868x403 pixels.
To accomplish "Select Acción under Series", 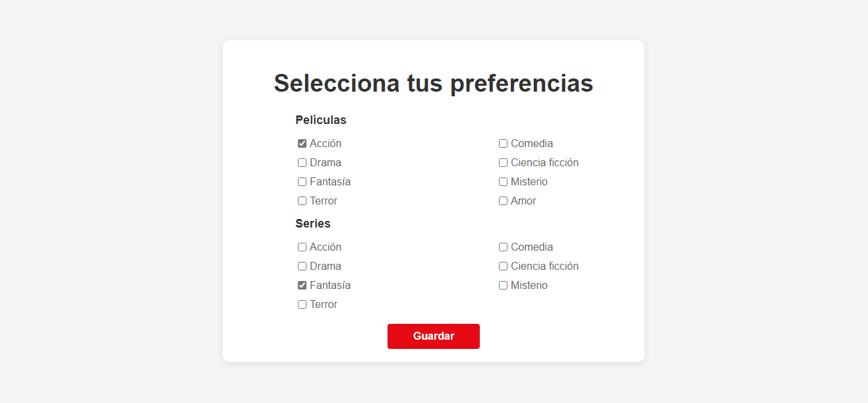I will (302, 247).
